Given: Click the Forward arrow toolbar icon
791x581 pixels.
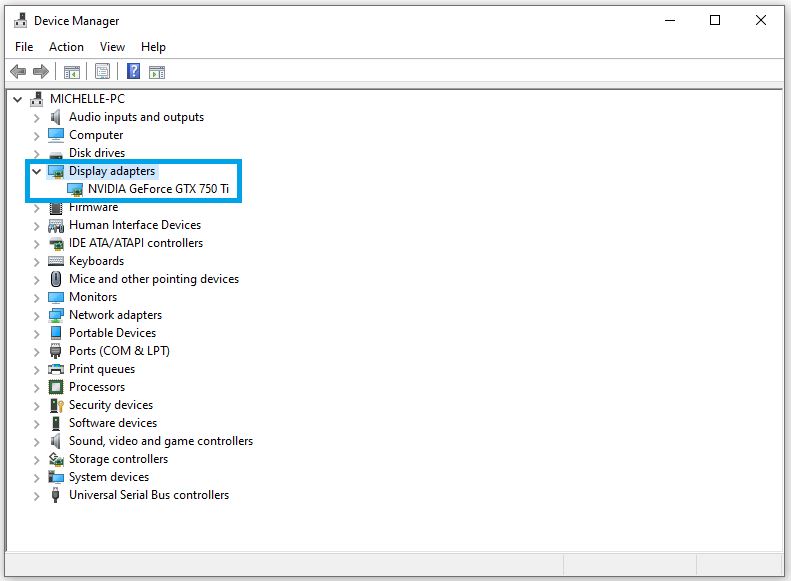Looking at the screenshot, I should point(41,72).
